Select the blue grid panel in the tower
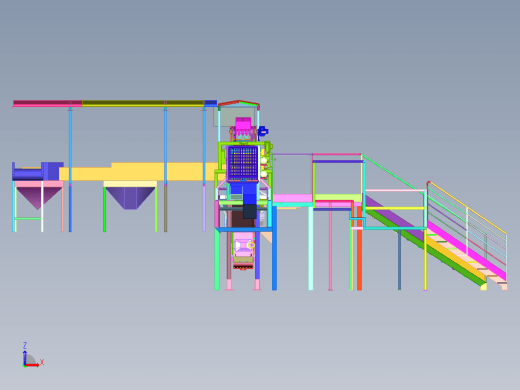The image size is (520, 390). click(243, 163)
